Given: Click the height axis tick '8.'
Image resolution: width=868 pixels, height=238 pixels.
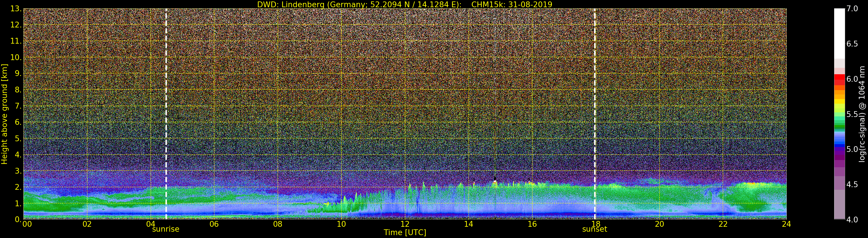Looking at the screenshot, I should click(19, 90).
